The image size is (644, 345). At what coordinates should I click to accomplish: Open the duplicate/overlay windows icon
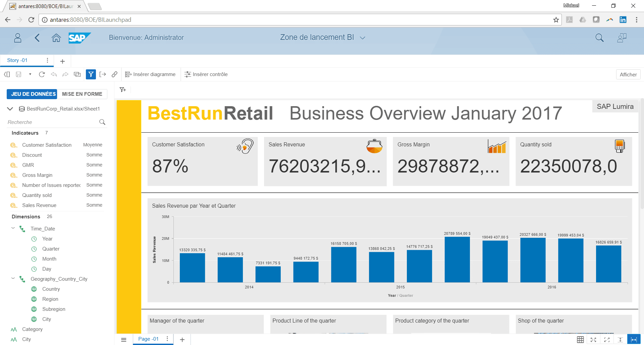click(x=77, y=74)
